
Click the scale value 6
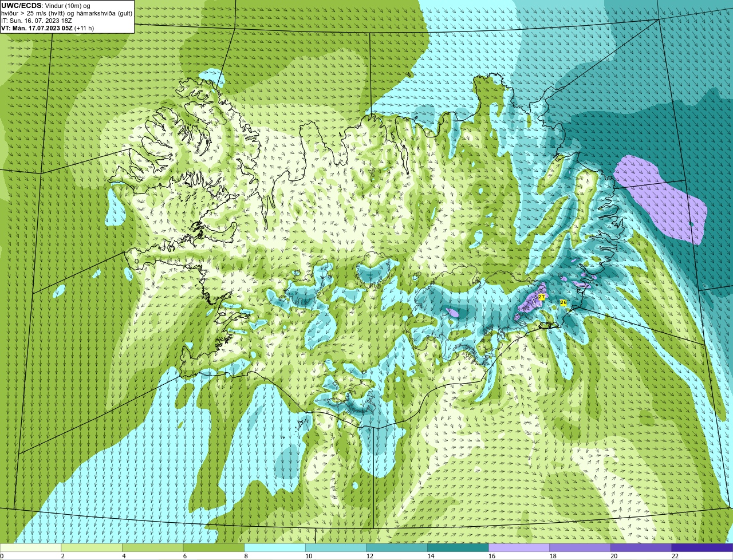click(x=184, y=556)
